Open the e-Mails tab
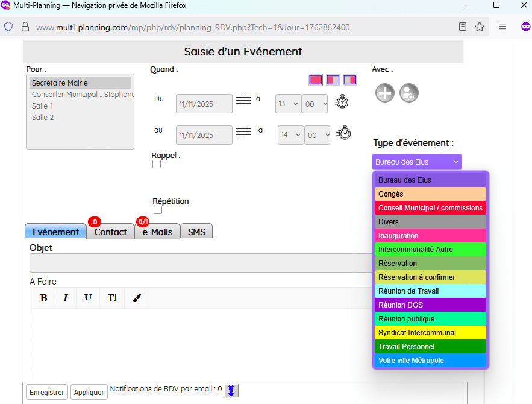This screenshot has height=404, width=532. [x=157, y=232]
